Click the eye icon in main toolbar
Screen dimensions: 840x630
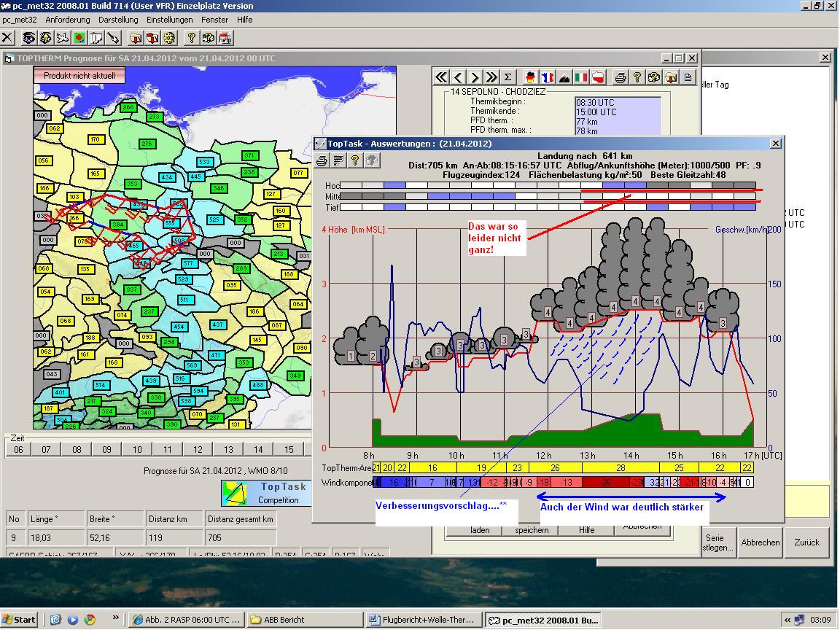(29, 38)
